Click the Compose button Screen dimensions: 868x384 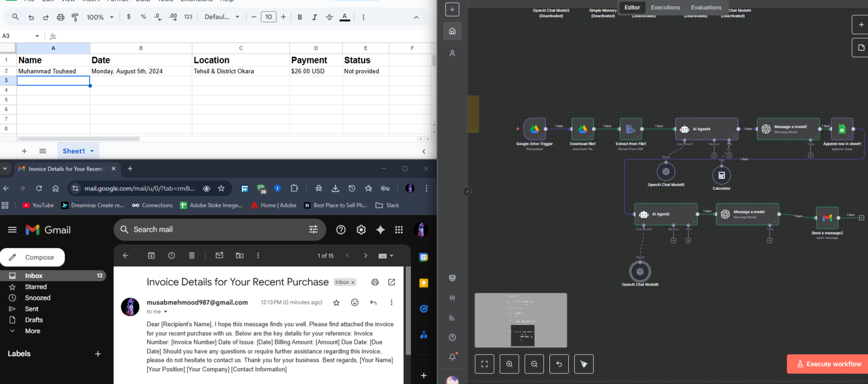33,258
